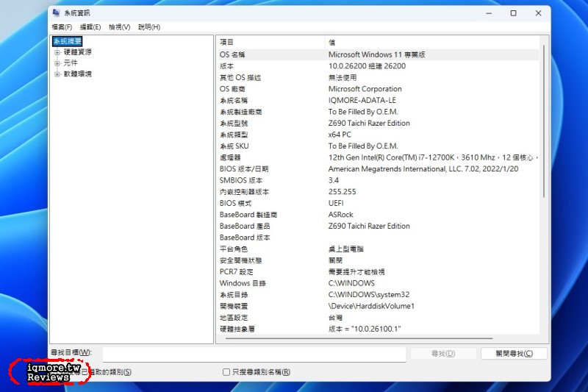Select the value 10.0.26200 組建 26200
Image resolution: width=588 pixels, height=392 pixels.
(367, 66)
